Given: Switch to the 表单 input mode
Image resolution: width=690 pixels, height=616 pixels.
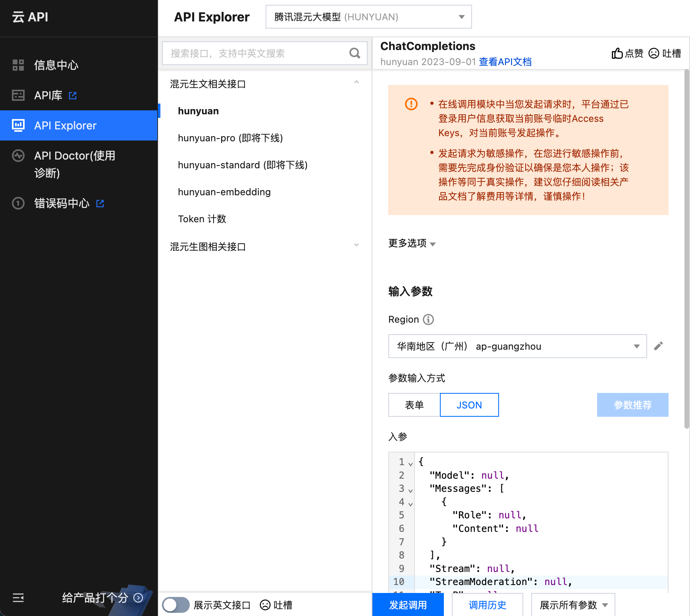Looking at the screenshot, I should point(414,405).
